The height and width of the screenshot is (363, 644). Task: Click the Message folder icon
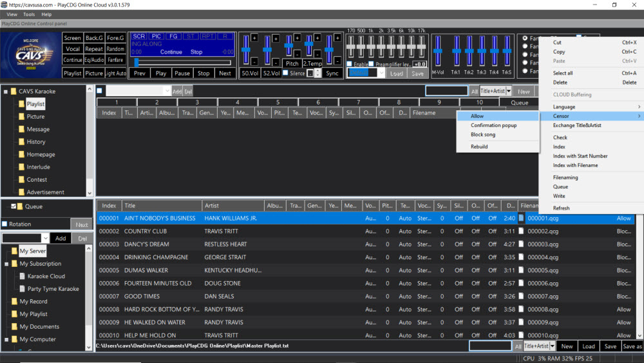(x=21, y=129)
